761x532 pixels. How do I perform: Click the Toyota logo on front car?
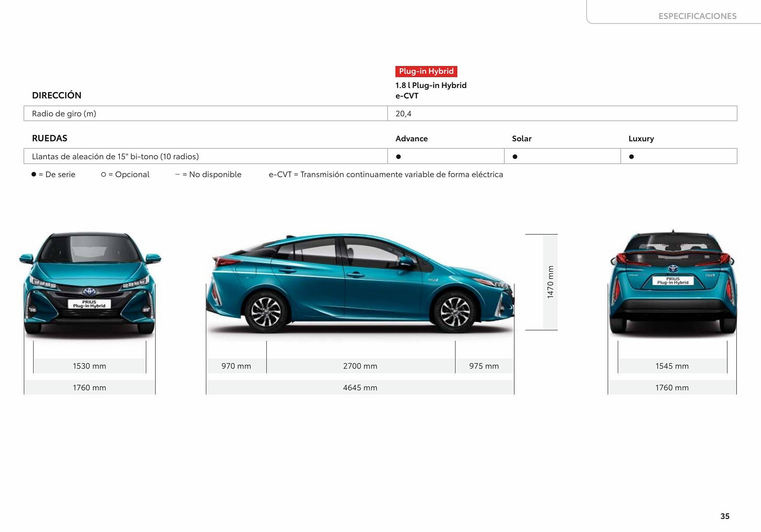pyautogui.click(x=89, y=292)
